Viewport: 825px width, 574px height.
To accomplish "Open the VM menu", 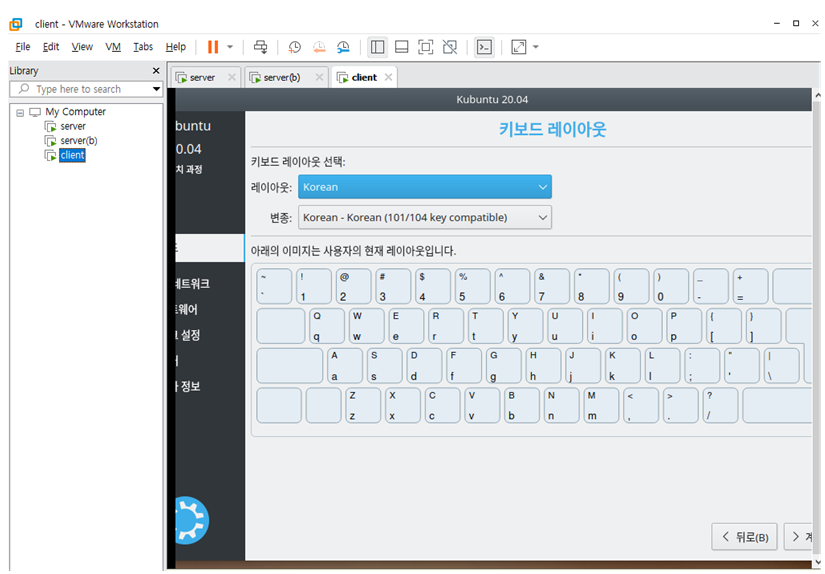I will pyautogui.click(x=113, y=47).
